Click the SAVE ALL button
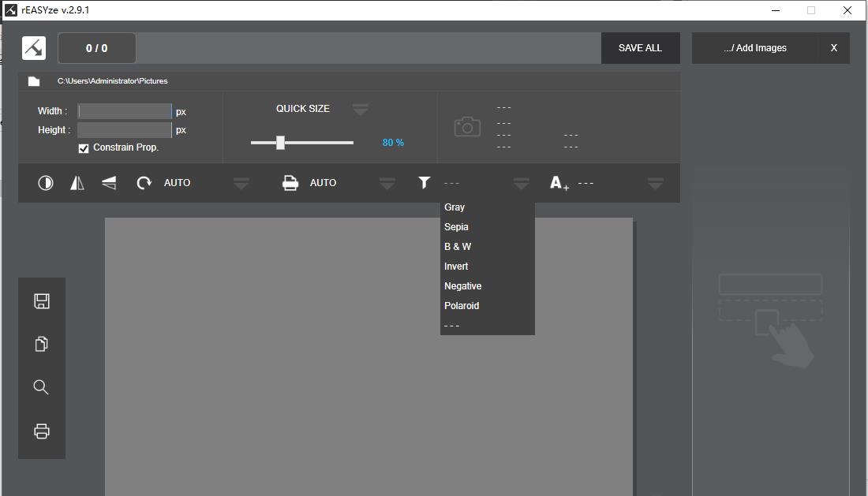This screenshot has height=496, width=868. pyautogui.click(x=640, y=48)
